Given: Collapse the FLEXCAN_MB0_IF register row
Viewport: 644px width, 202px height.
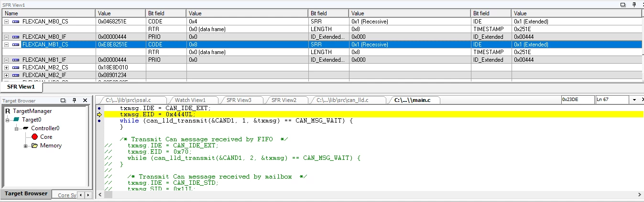Looking at the screenshot, I should tap(7, 37).
